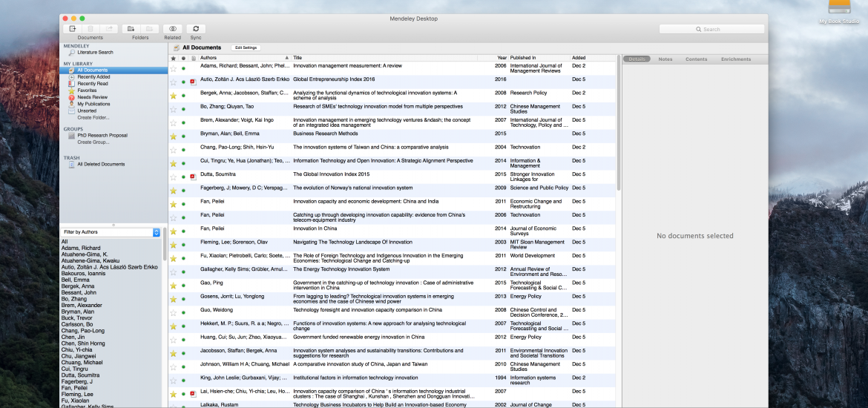Click the Create Folder... link
868x408 pixels.
click(93, 117)
